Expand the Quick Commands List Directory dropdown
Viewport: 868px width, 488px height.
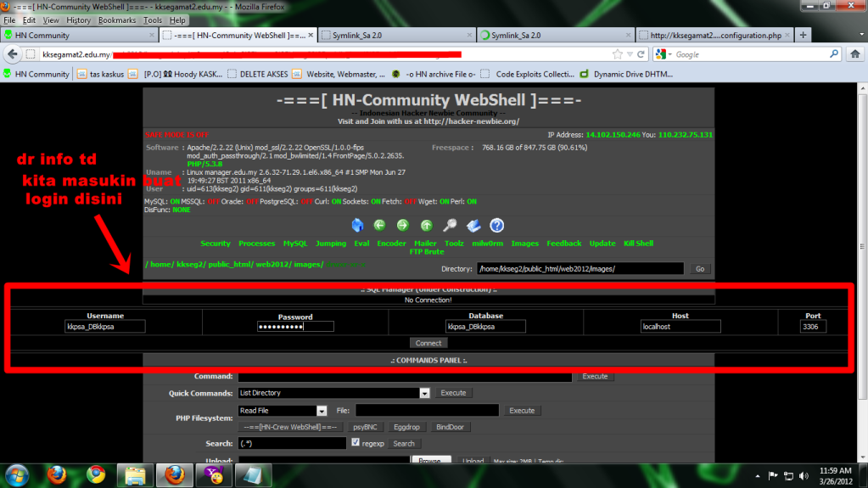(x=424, y=393)
